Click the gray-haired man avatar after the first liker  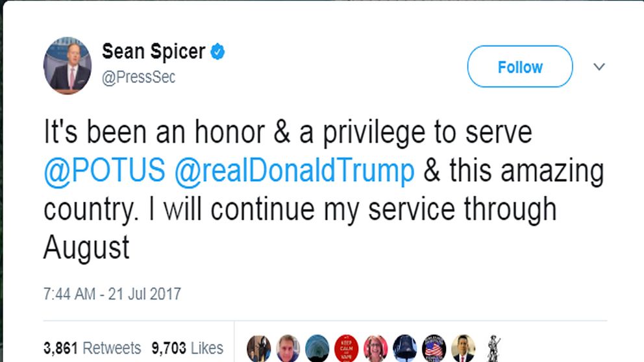click(288, 348)
